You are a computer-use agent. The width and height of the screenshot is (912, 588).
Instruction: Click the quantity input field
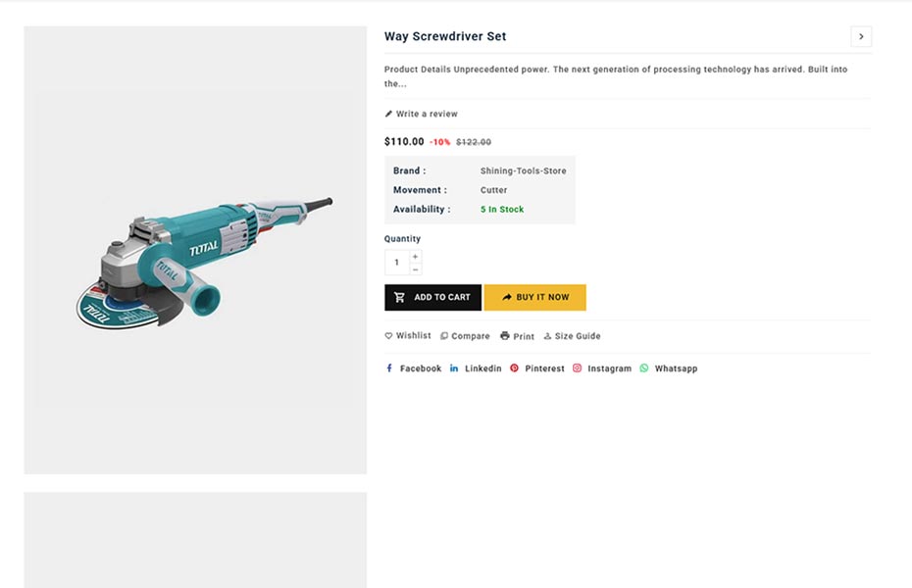pos(397,263)
